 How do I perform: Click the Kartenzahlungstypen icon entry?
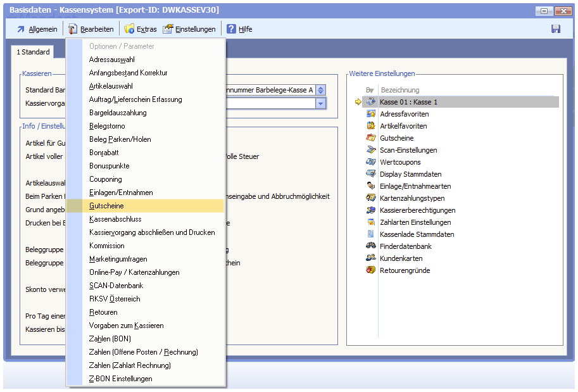coord(371,198)
